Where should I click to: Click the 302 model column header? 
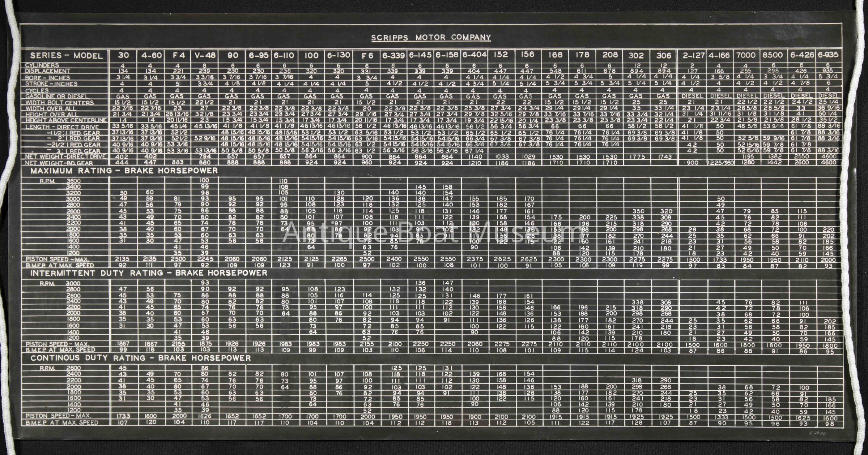click(636, 55)
